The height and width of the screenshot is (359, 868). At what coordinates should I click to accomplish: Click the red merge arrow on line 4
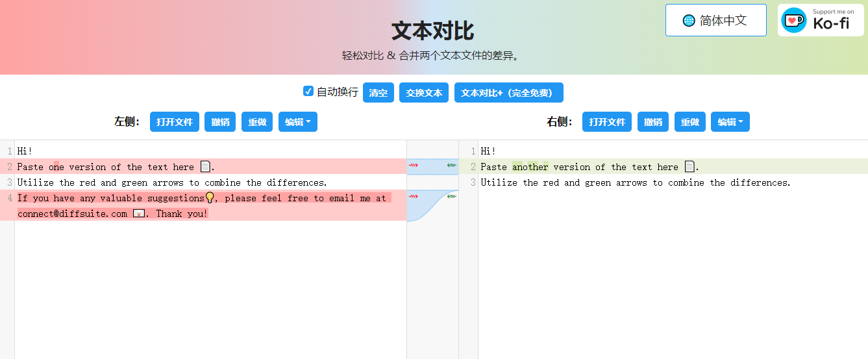pos(413,196)
